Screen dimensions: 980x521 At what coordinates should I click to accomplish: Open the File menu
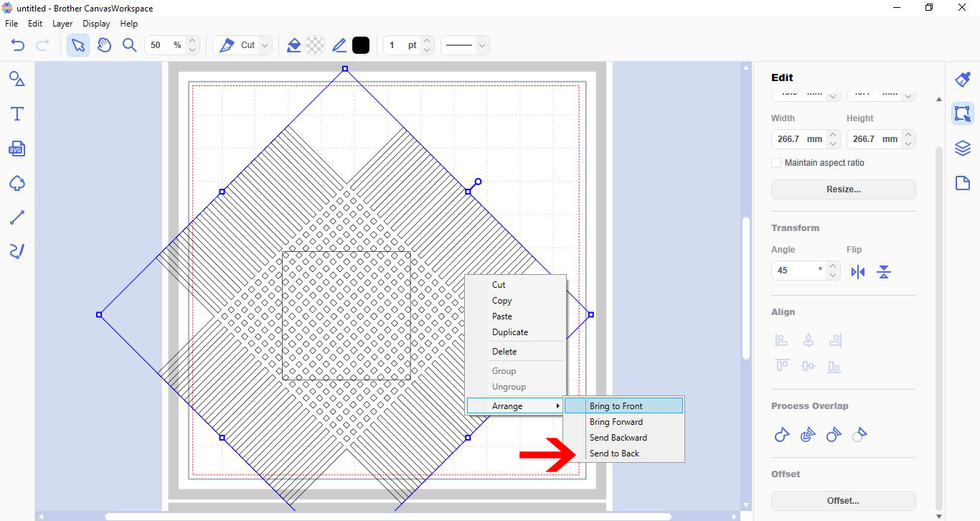(11, 24)
